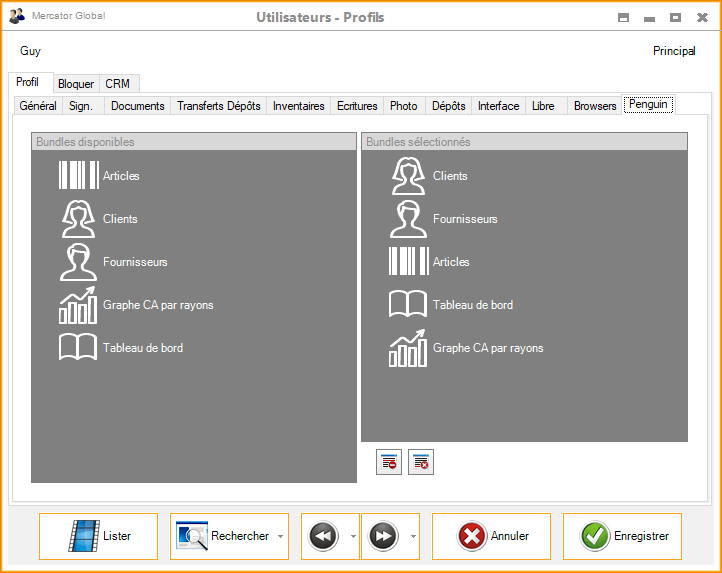Go to previous record with rewind button
The height and width of the screenshot is (573, 722).
click(322, 537)
